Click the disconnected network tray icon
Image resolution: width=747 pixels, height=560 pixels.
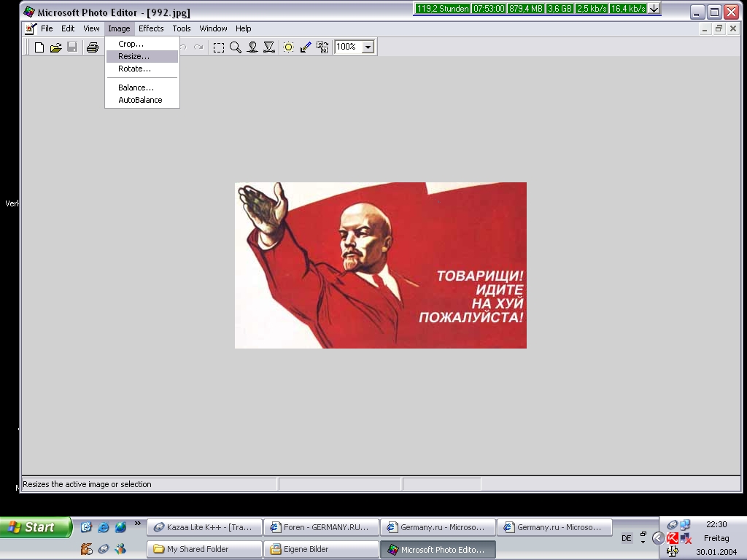pyautogui.click(x=686, y=539)
